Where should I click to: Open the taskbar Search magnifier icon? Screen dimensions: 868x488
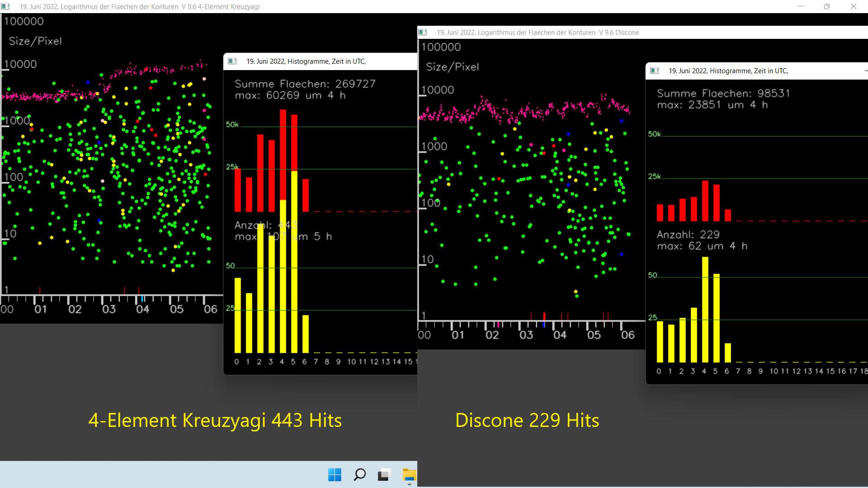(359, 474)
